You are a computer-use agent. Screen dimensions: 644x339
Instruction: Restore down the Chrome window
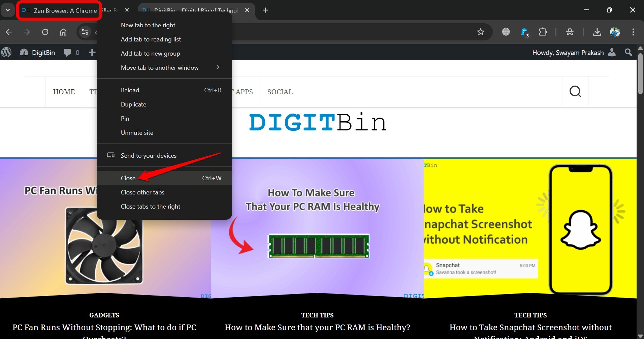click(x=609, y=10)
